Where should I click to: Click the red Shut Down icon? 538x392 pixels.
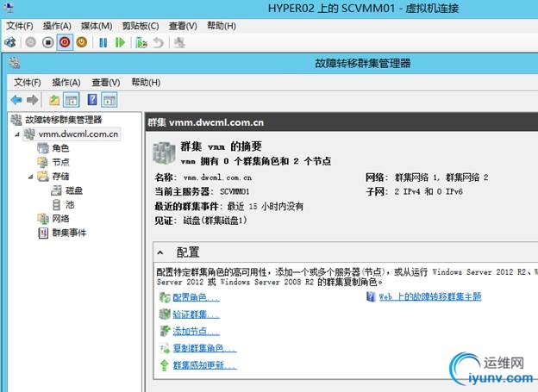pos(65,42)
